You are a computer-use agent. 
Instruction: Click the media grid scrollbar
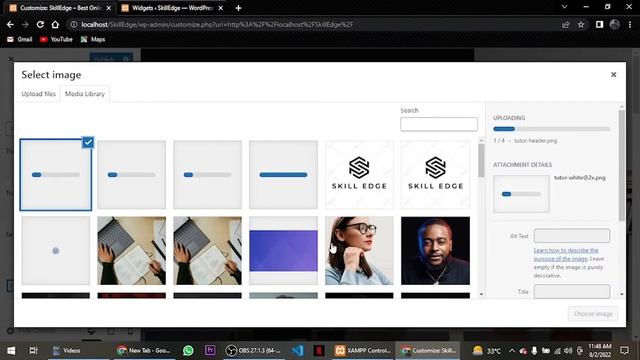tap(481, 161)
